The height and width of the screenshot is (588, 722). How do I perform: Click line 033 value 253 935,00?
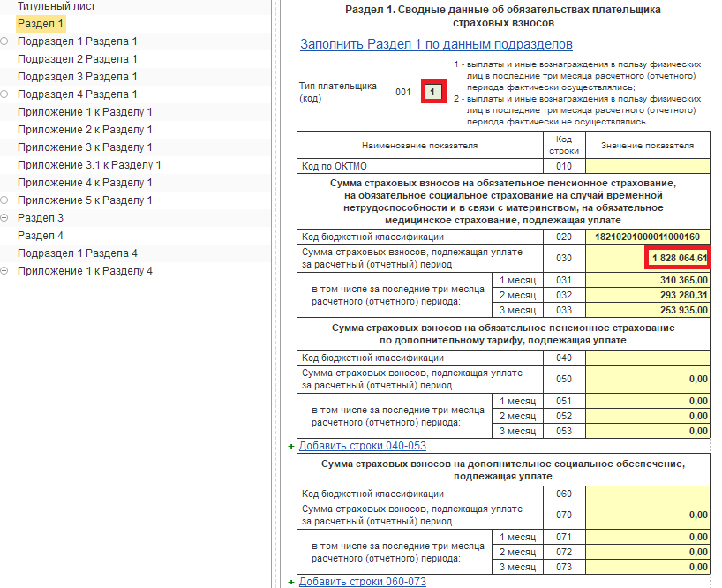pyautogui.click(x=648, y=310)
